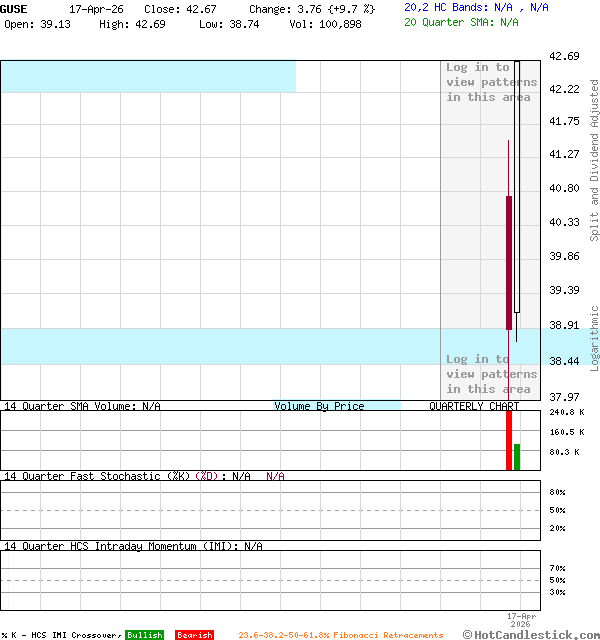The height and width of the screenshot is (640, 600).
Task: Click the red Bearish legend badge
Action: 194,635
